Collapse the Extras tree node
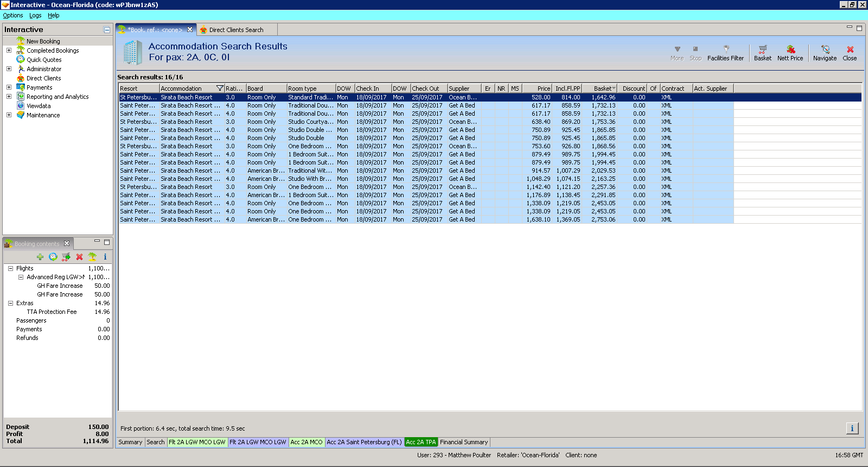The width and height of the screenshot is (868, 467). [10, 303]
